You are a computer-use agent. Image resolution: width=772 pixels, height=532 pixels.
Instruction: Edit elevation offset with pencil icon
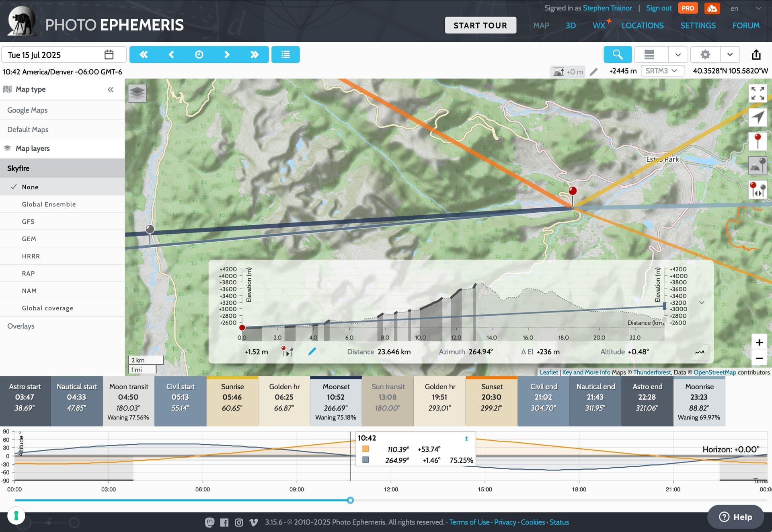click(x=593, y=72)
